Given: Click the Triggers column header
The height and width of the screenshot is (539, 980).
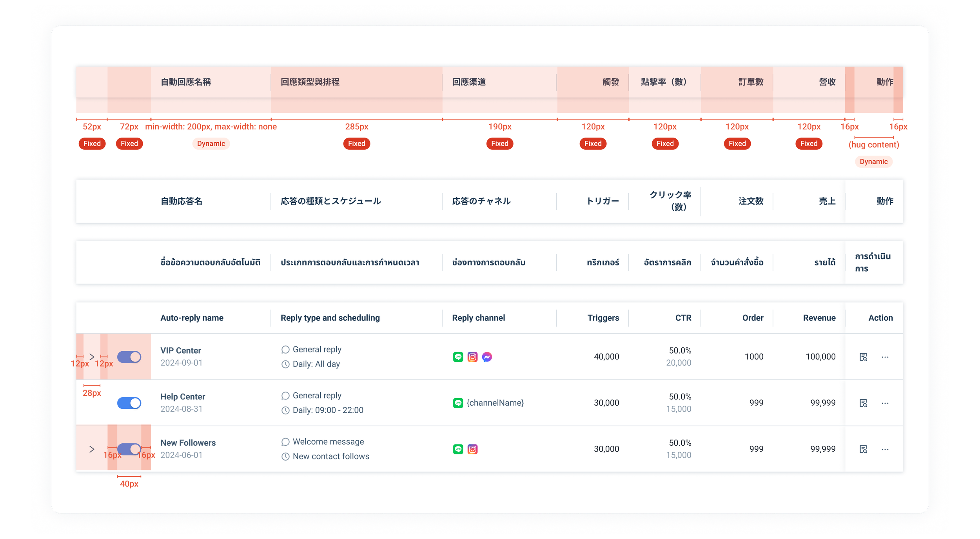Looking at the screenshot, I should (x=603, y=318).
